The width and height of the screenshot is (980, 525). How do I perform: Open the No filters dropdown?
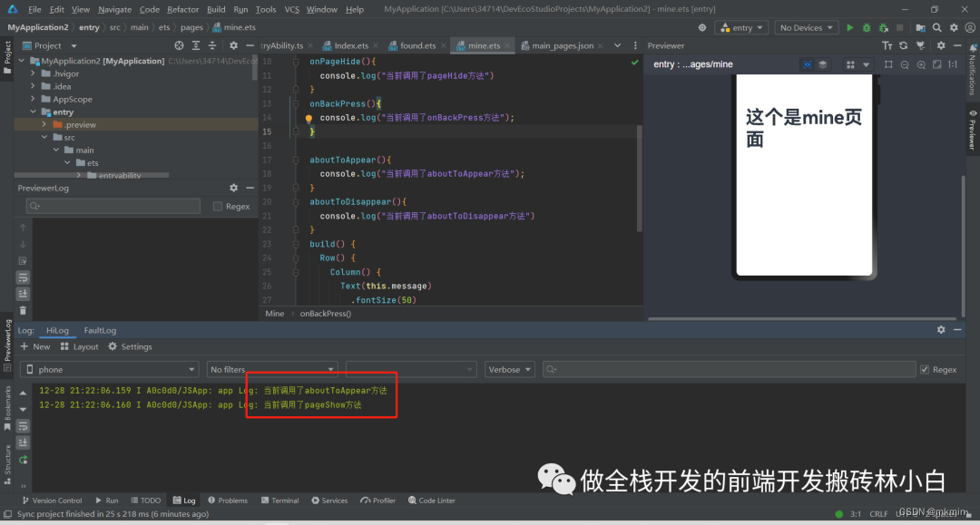[x=272, y=370]
